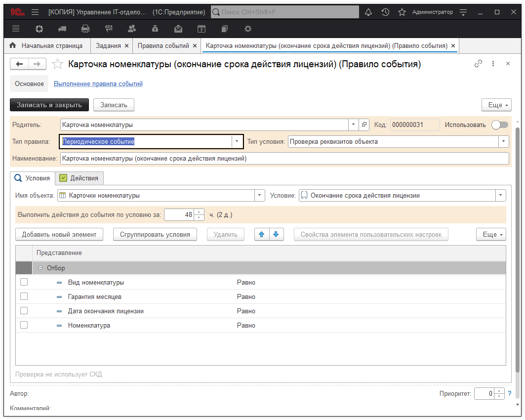Click the back navigation arrow

pos(20,64)
